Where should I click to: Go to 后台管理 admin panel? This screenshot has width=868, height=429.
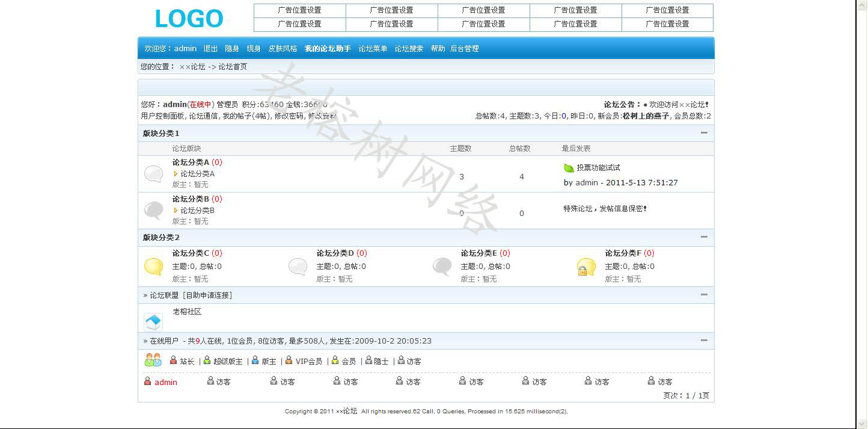pos(464,49)
